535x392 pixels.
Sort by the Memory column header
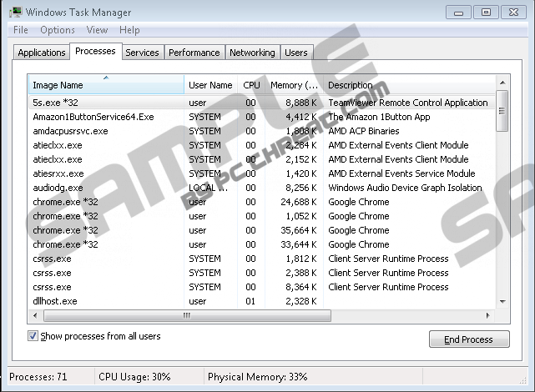point(293,85)
